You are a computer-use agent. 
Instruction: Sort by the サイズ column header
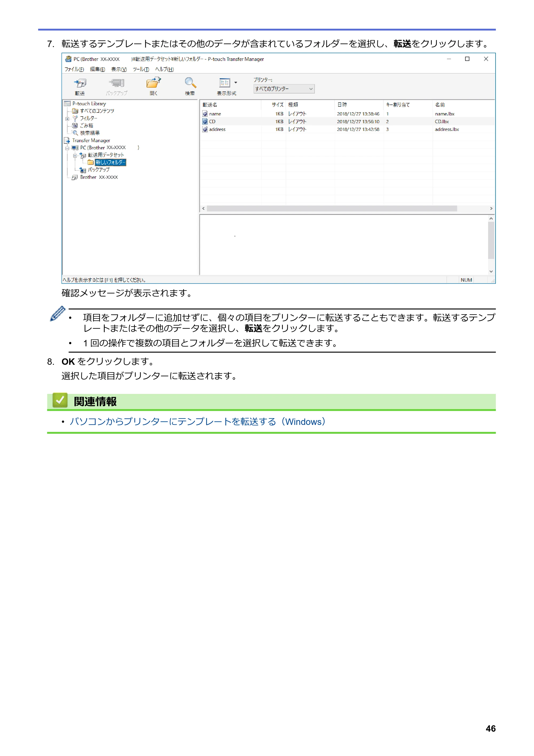[x=274, y=105]
